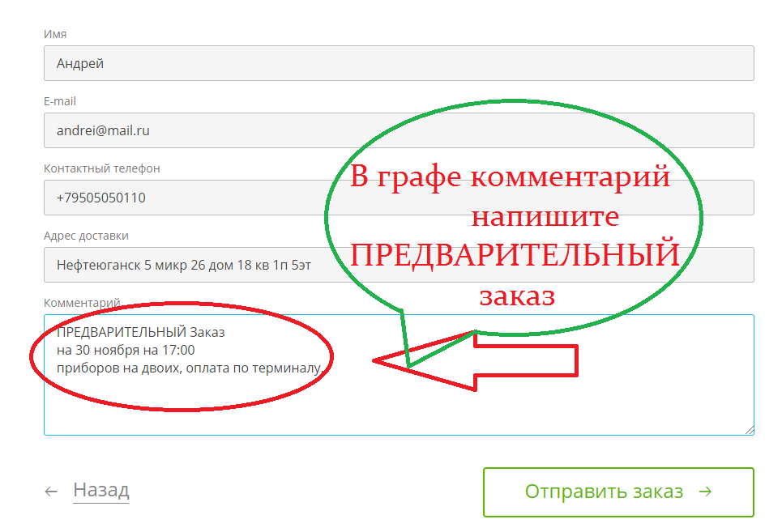
Task: Click the Имя input field containing Андрей
Action: 399,63
